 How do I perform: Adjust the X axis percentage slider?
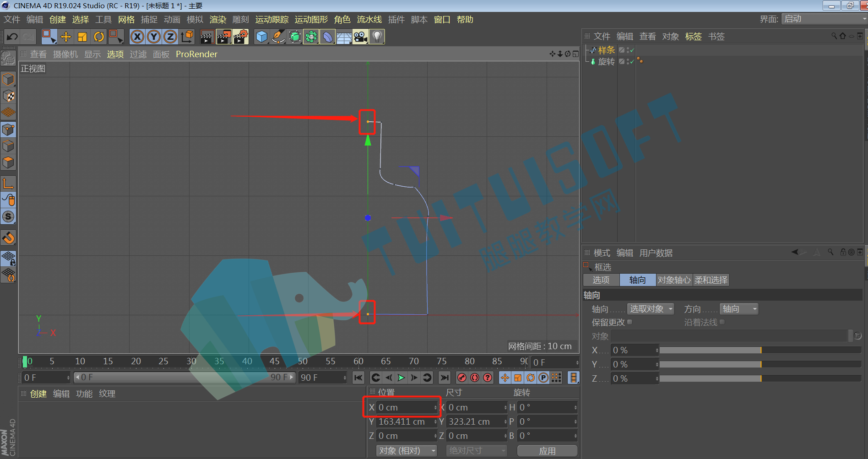pyautogui.click(x=760, y=350)
